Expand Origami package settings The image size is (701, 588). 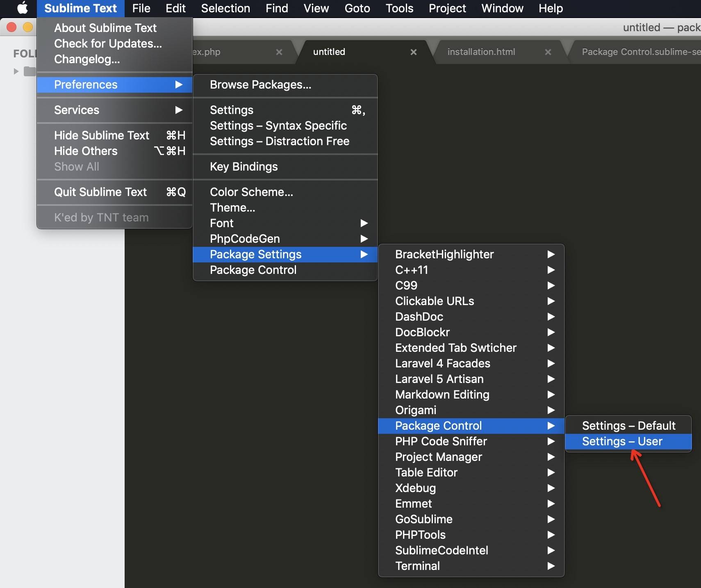[471, 410]
